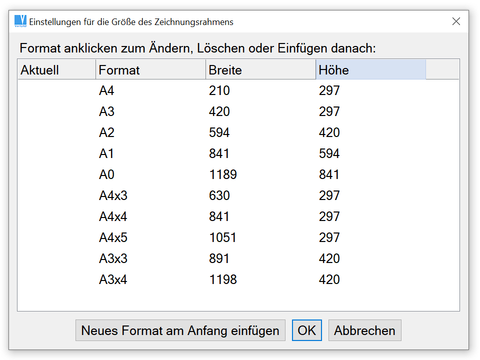This screenshot has height=360, width=480.
Task: Select the A4x5 format row
Action: (238, 237)
